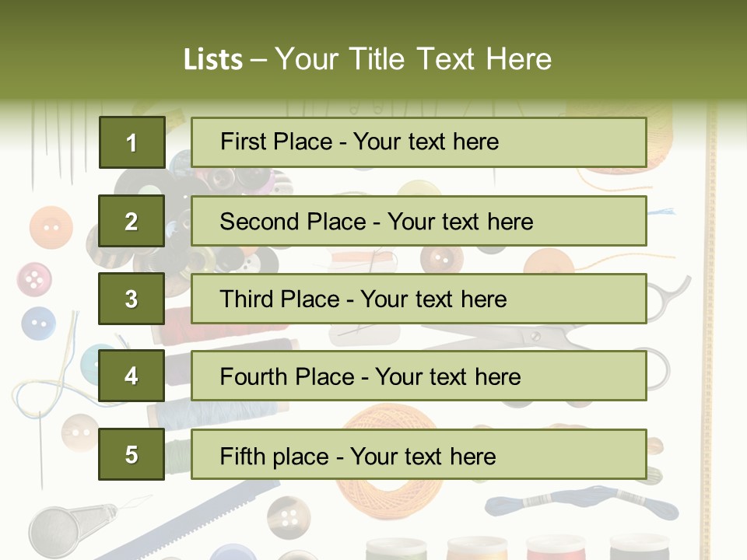Click the number 1 box
The image size is (747, 560).
(x=132, y=142)
